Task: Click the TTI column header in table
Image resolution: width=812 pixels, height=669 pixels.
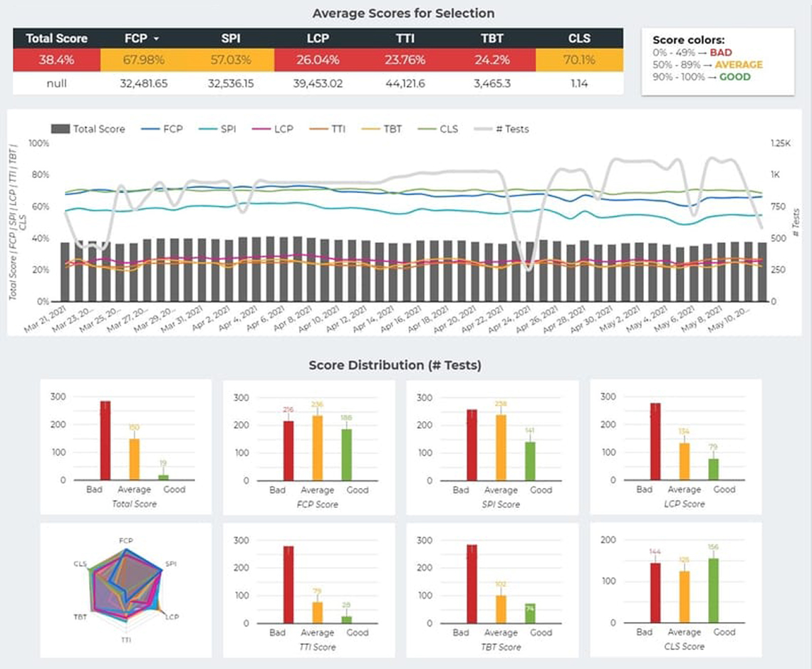Action: pyautogui.click(x=405, y=38)
